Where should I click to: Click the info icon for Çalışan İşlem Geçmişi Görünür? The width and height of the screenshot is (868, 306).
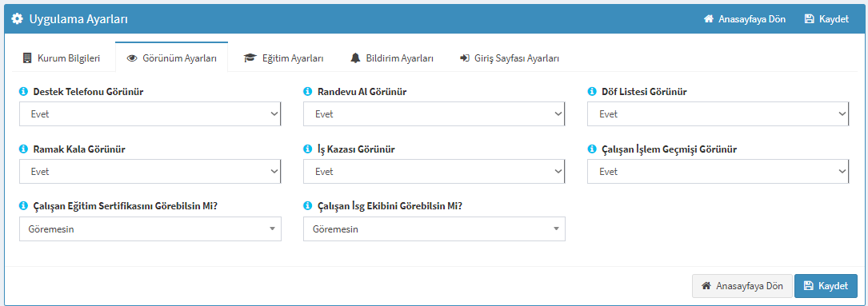coord(591,149)
